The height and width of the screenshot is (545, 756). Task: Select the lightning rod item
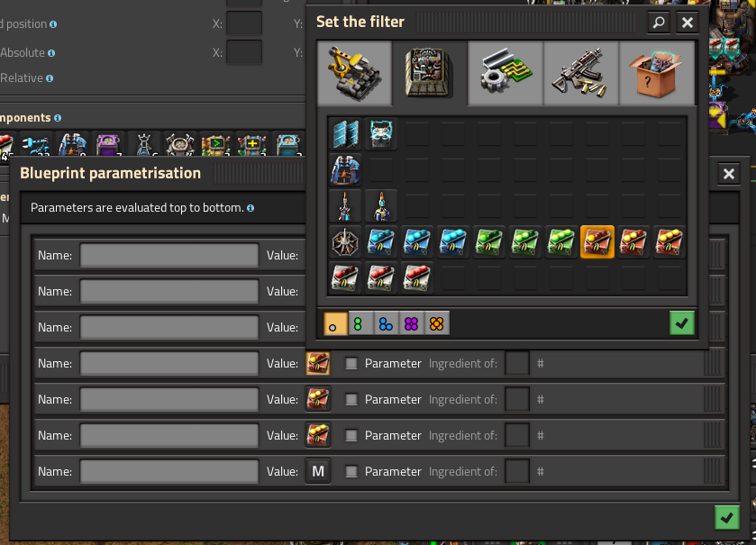pyautogui.click(x=345, y=206)
